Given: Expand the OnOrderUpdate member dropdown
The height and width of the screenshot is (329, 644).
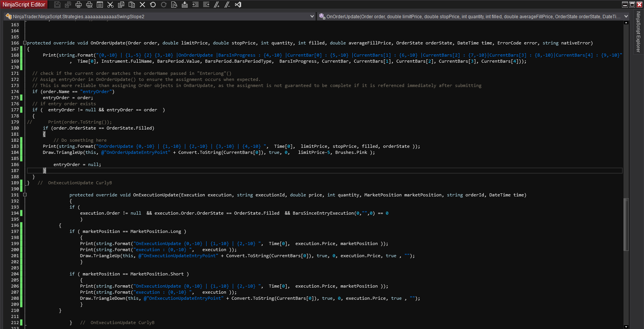Looking at the screenshot, I should coord(626,16).
